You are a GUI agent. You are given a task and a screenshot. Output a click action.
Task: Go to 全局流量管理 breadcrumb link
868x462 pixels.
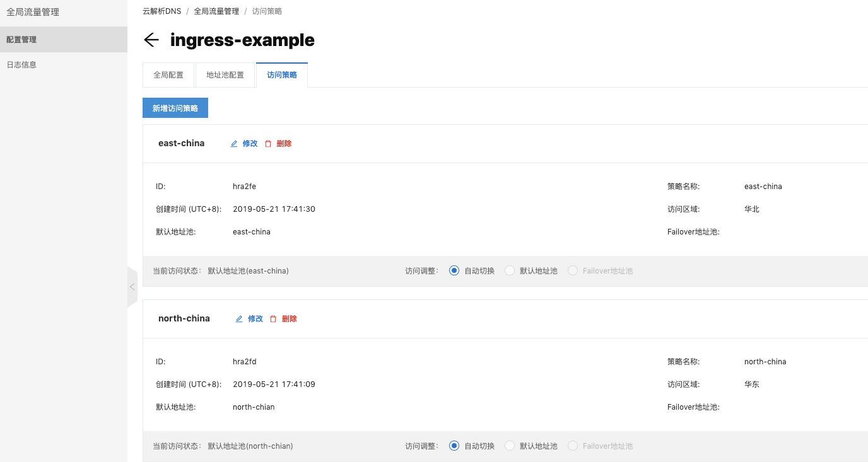(x=216, y=11)
